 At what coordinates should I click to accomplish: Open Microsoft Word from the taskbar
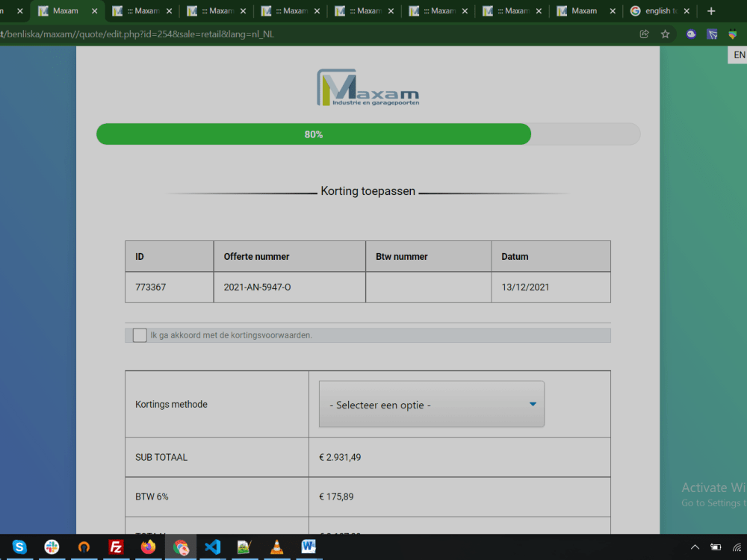[x=309, y=547]
